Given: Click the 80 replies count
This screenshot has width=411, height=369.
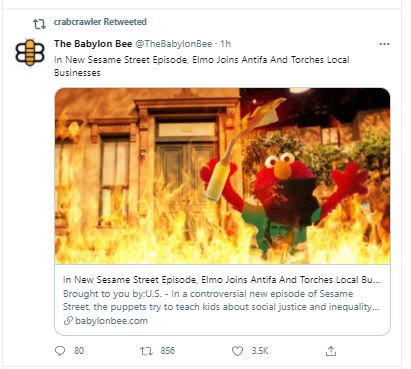Looking at the screenshot, I should click(x=79, y=351).
